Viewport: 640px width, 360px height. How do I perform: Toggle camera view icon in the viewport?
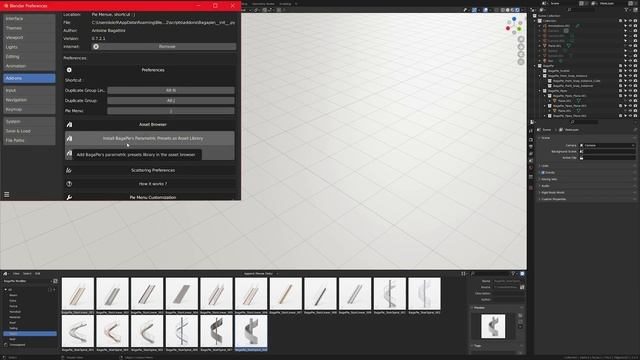[x=521, y=54]
